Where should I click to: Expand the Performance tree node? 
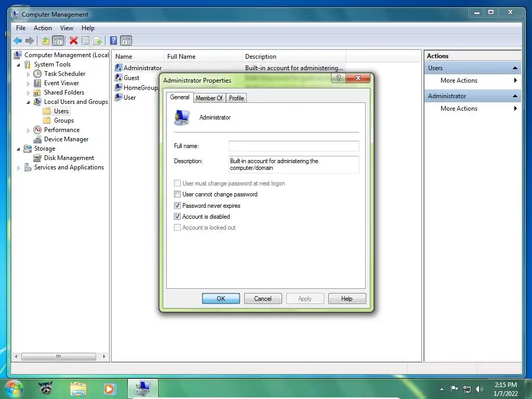(28, 130)
